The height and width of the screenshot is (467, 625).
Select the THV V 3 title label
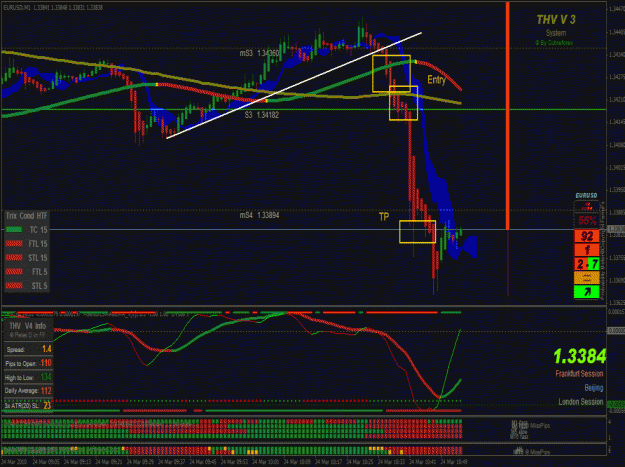click(556, 20)
